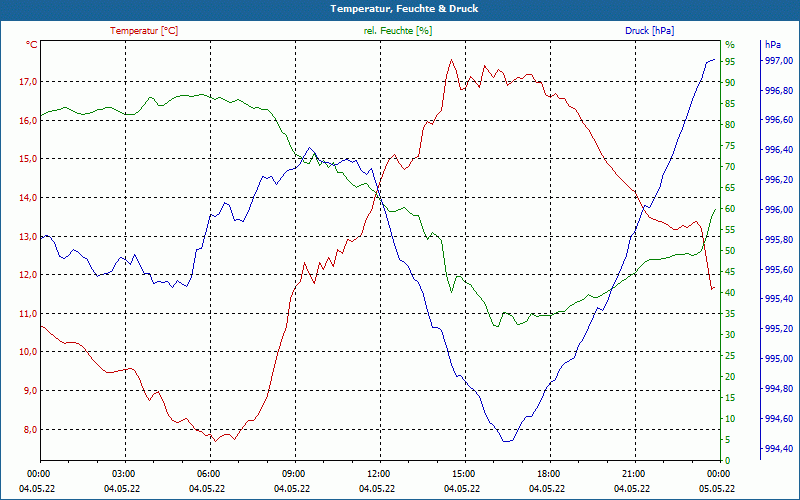This screenshot has width=800, height=500.
Task: Click the 9,0 temperature axis value
Action: click(30, 390)
